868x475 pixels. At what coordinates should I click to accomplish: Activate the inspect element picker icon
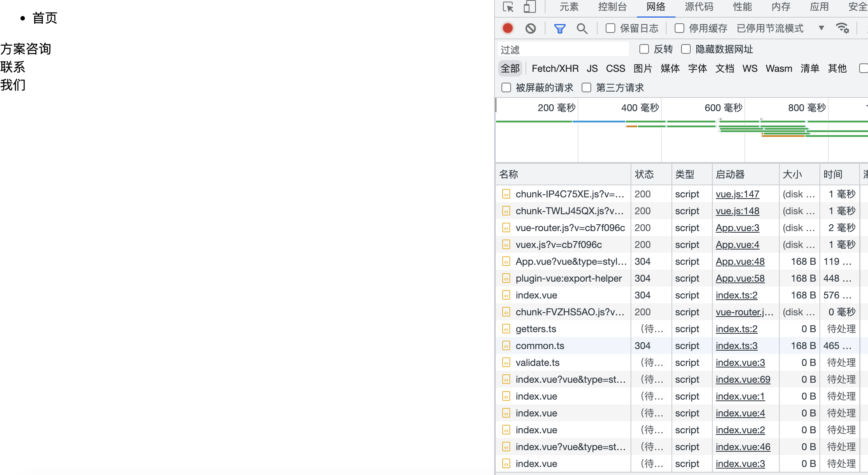[x=508, y=7]
